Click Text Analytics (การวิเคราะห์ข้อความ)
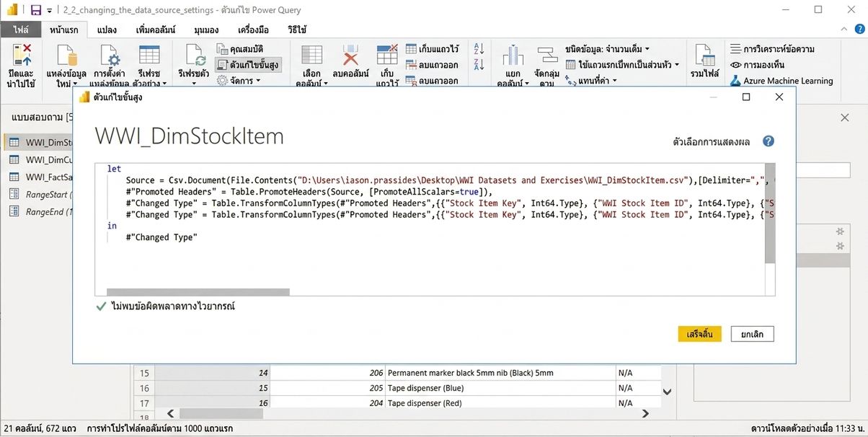Viewport: 868px width, 437px height. point(773,49)
